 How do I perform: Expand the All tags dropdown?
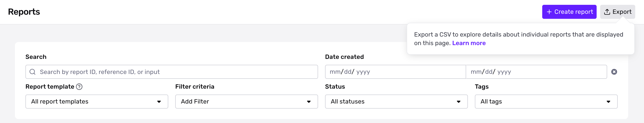point(546,102)
